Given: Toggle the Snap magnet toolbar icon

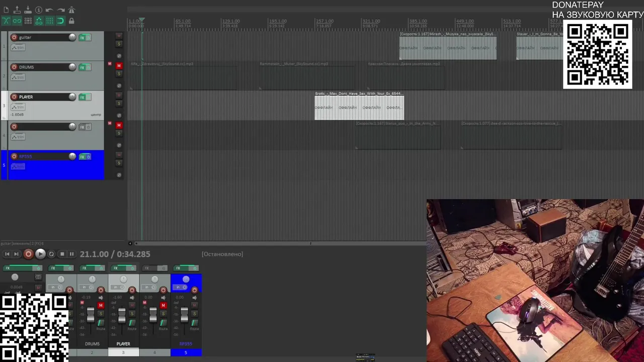Looking at the screenshot, I should click(60, 21).
